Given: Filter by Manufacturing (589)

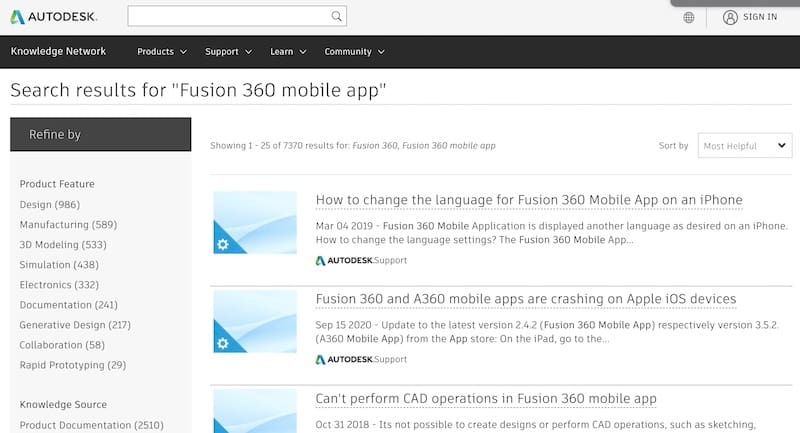Looking at the screenshot, I should (68, 224).
